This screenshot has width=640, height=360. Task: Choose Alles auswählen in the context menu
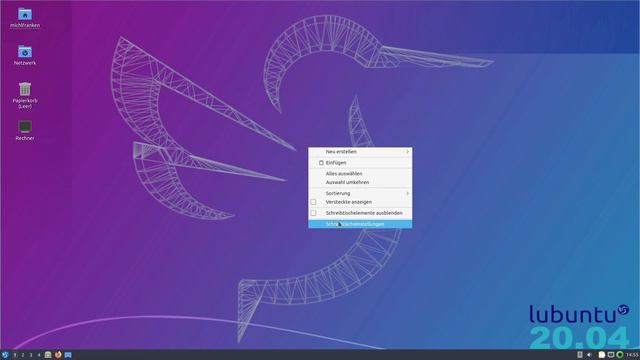[360, 173]
